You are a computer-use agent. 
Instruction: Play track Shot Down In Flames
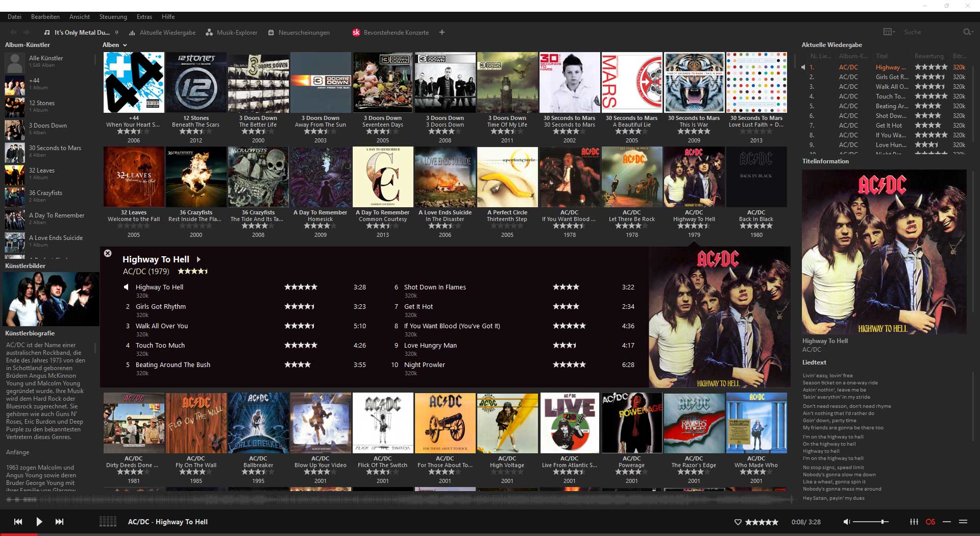(x=435, y=287)
